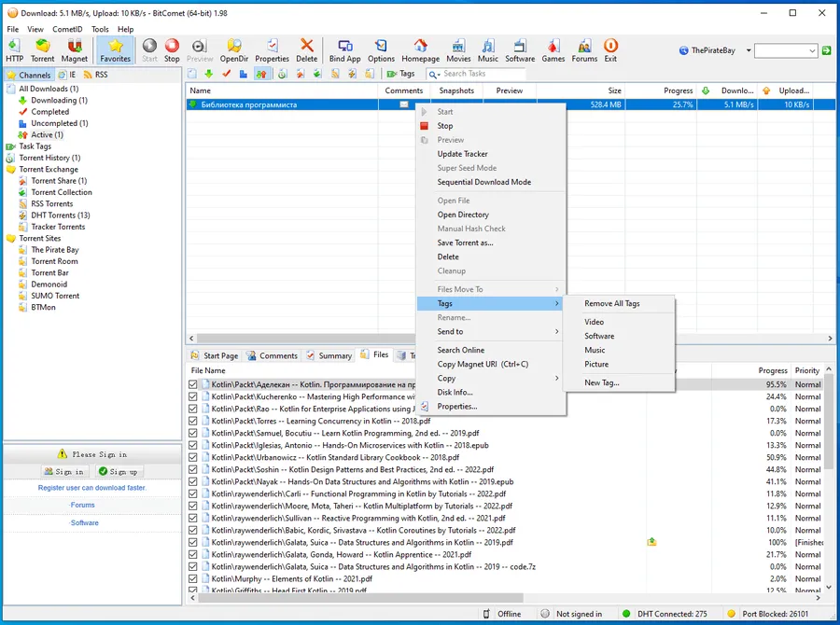Viewport: 840px width, 625px height.
Task: Open the Bind App toolbar icon
Action: 344,50
